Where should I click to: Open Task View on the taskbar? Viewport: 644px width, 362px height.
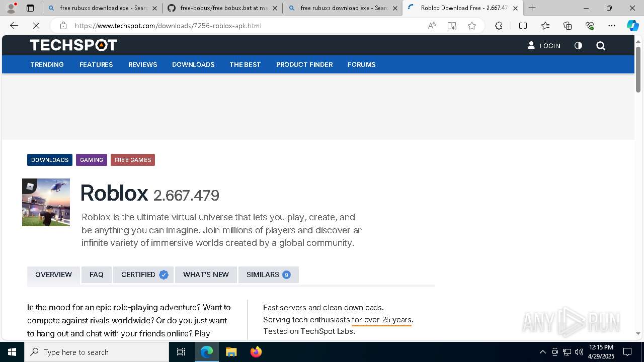(181, 352)
